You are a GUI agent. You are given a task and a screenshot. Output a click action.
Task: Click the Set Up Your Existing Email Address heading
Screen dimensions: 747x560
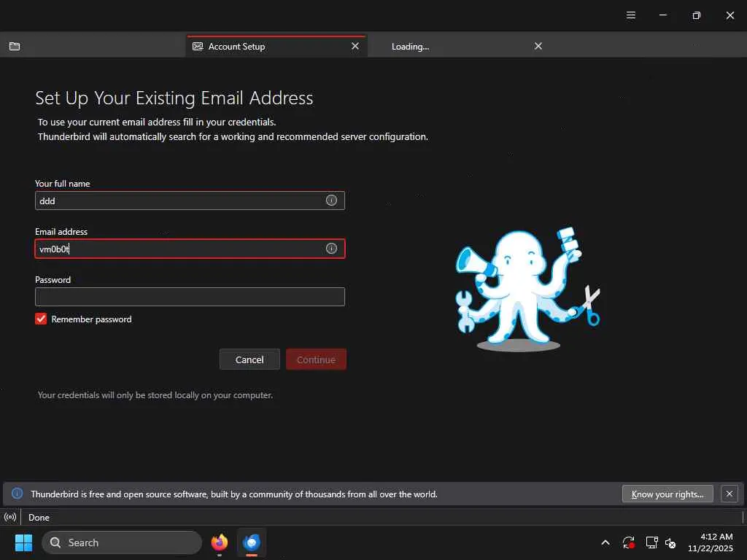click(174, 98)
